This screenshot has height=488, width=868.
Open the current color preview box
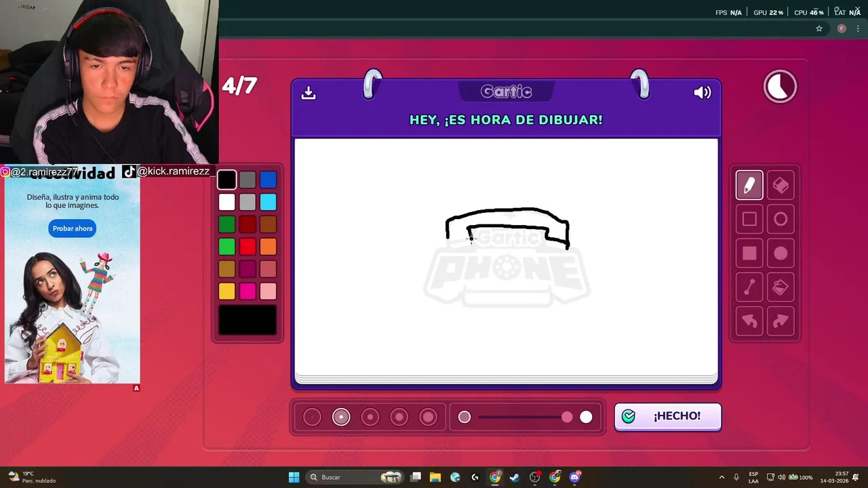point(248,321)
